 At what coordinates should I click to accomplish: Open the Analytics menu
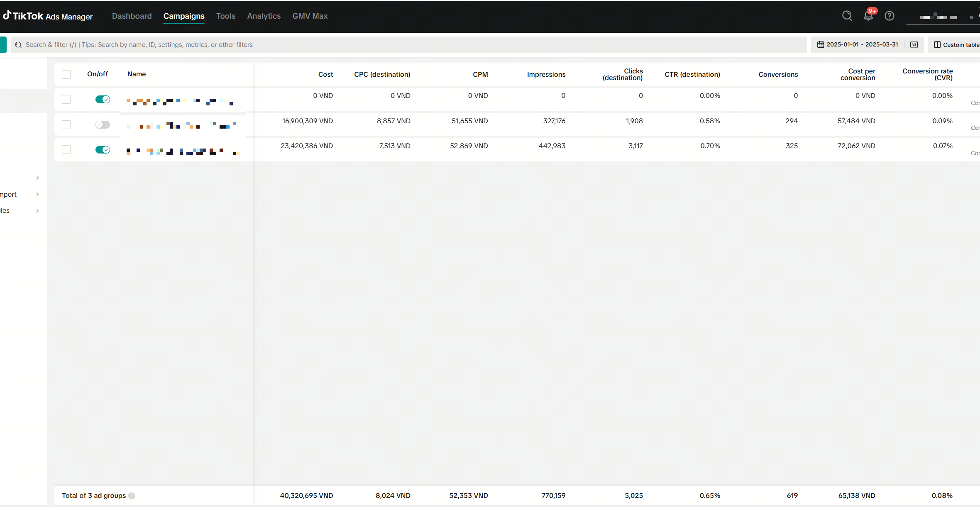(264, 16)
